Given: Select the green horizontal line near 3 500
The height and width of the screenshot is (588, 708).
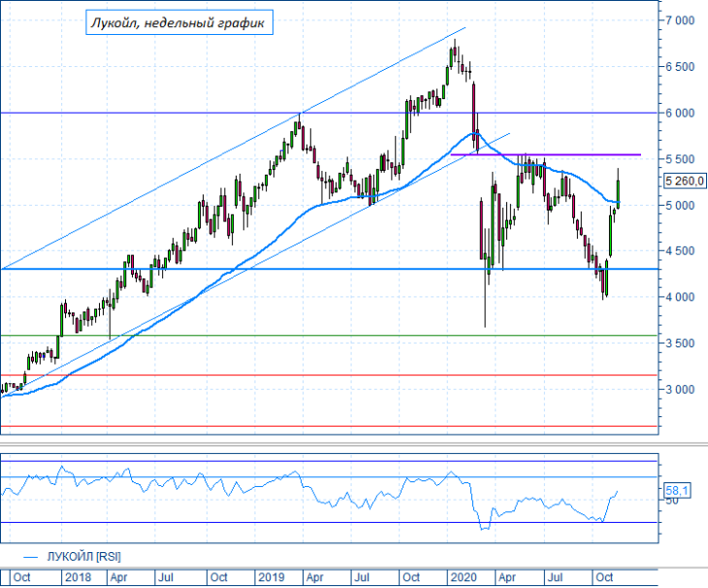Looking at the screenshot, I should point(329,336).
